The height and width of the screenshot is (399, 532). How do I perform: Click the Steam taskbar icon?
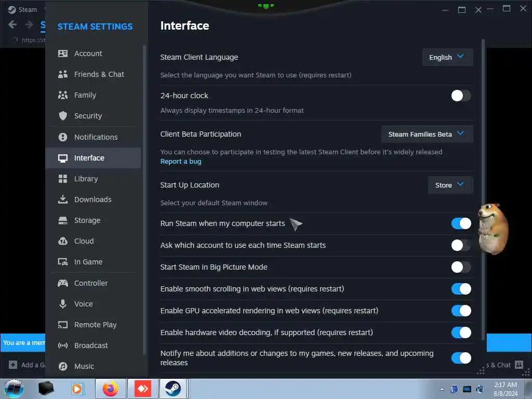173,389
